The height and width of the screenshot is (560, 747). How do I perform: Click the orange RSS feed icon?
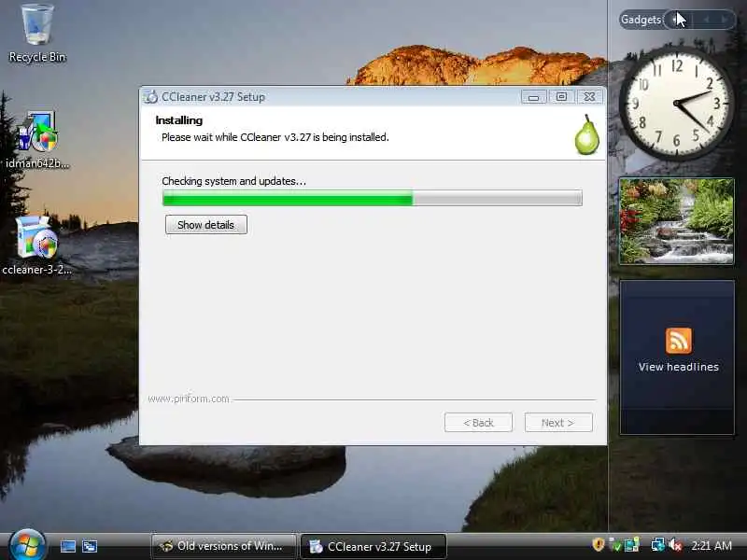(x=679, y=341)
